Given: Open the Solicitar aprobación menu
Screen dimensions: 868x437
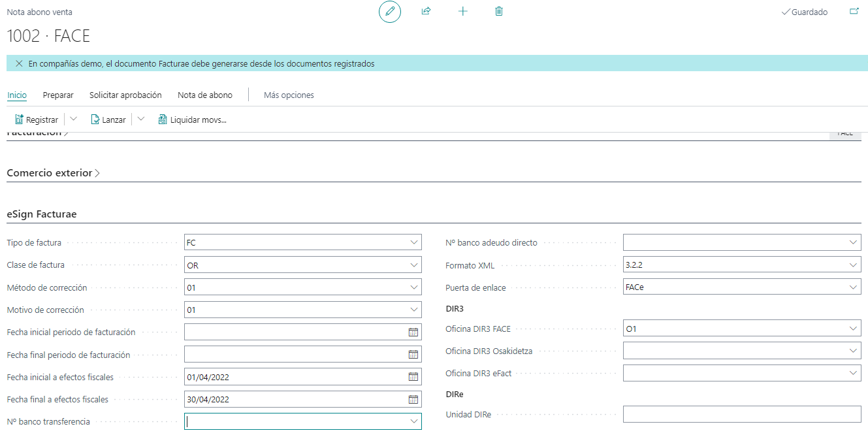Looking at the screenshot, I should click(125, 95).
